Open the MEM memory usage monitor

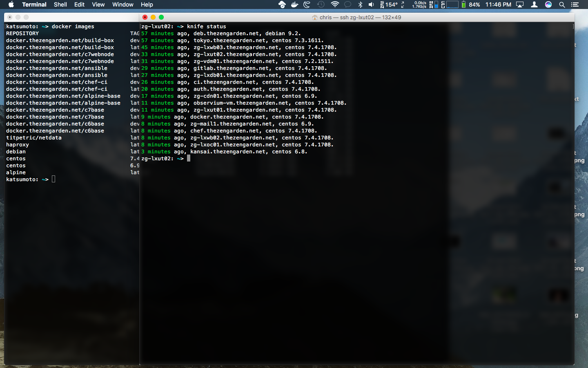434,4
